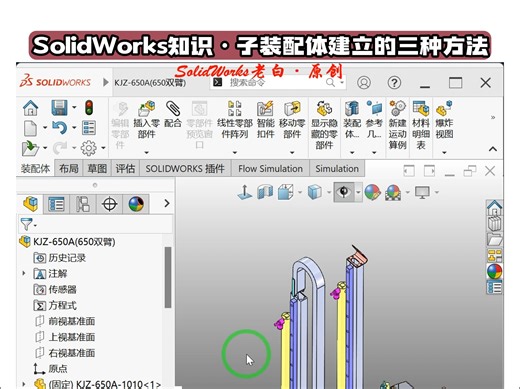Select the Mate (配合) paperclip tool
The image size is (520, 389).
(x=173, y=114)
